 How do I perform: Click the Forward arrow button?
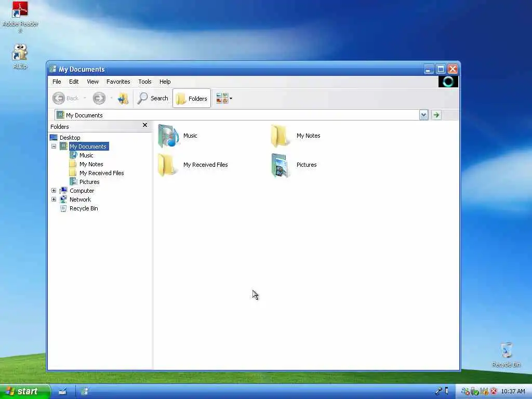[x=99, y=98]
